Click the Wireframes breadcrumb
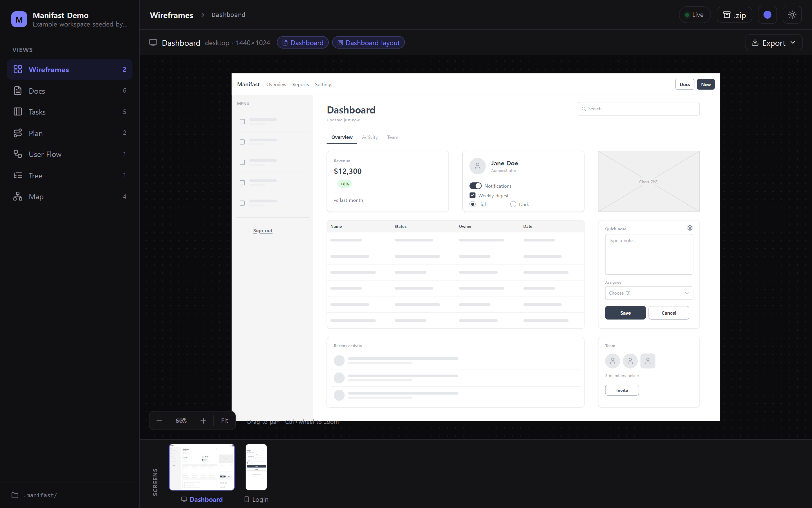This screenshot has height=508, width=812. coord(171,15)
